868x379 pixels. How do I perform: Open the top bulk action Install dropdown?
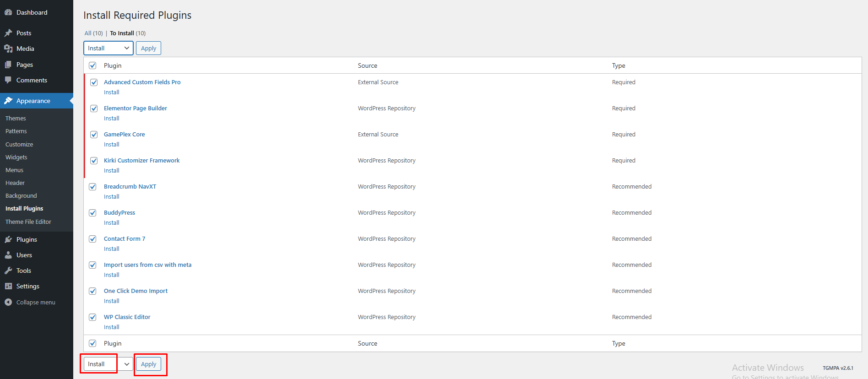coord(108,48)
